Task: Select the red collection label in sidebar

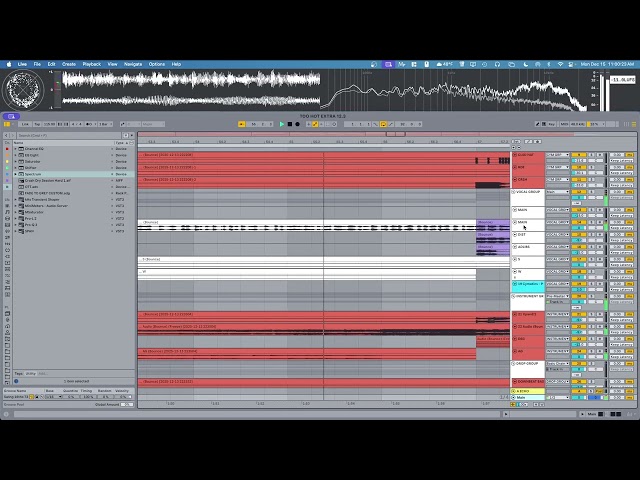Action: pyautogui.click(x=7, y=149)
